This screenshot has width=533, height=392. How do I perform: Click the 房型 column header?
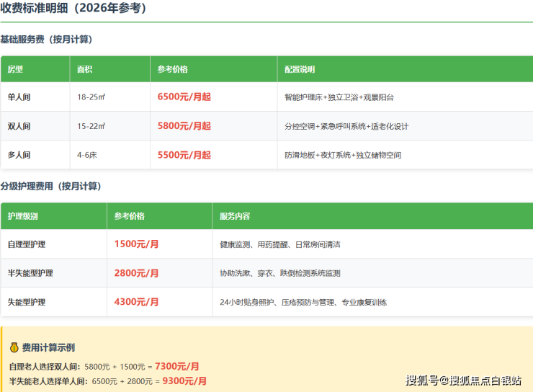[x=15, y=69]
